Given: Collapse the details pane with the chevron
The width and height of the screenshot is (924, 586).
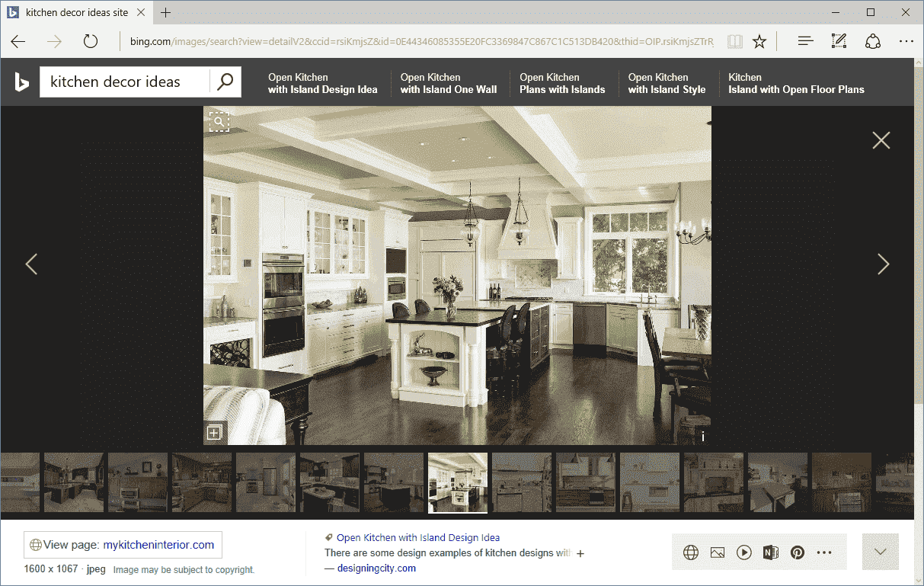Looking at the screenshot, I should [880, 551].
